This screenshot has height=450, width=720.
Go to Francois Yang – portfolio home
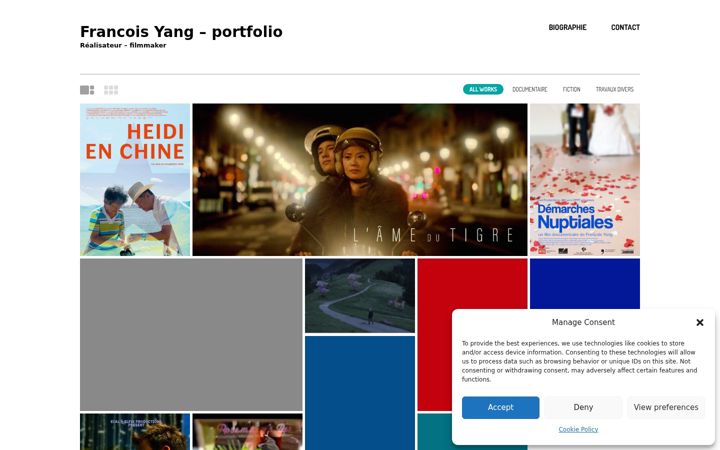point(181,32)
